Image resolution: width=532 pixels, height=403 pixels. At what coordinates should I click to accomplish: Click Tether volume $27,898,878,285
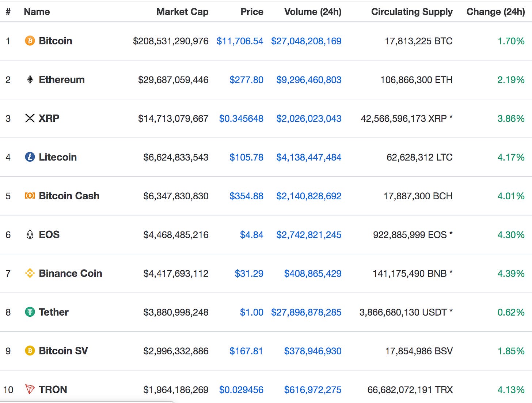(306, 312)
